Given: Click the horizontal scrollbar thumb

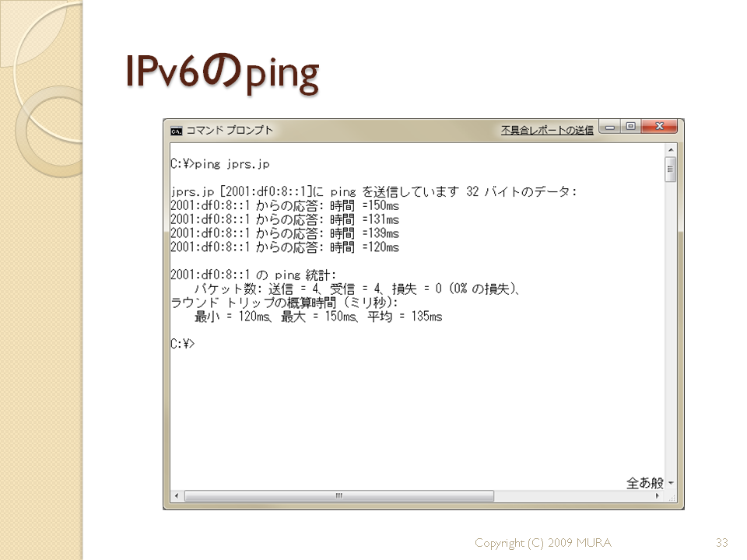Looking at the screenshot, I should (339, 495).
